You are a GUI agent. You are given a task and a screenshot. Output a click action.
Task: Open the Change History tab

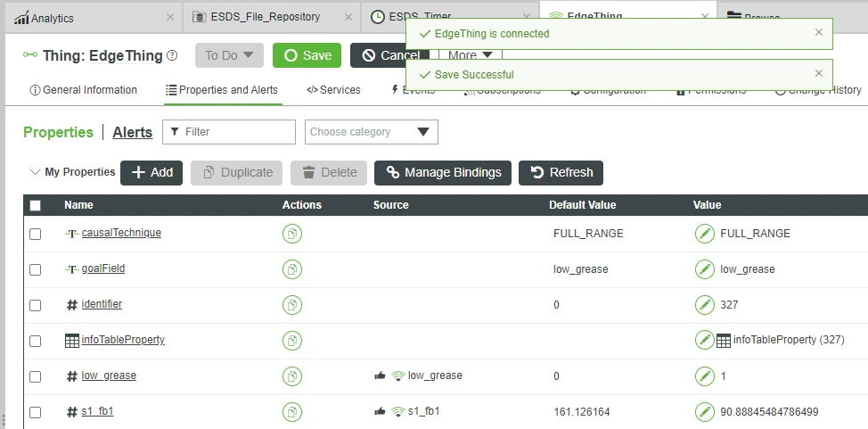point(817,90)
